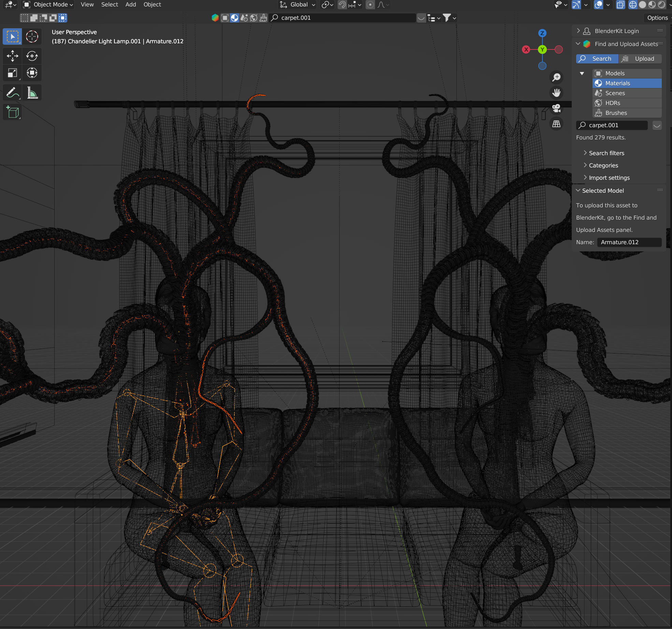Activate the Measure tool
This screenshot has width=672, height=629.
click(32, 92)
